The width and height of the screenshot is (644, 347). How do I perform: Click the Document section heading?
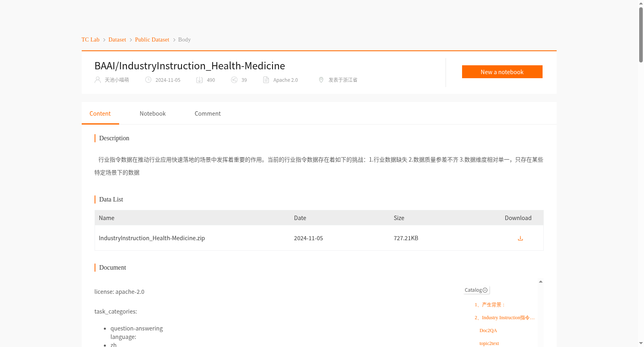click(x=113, y=268)
